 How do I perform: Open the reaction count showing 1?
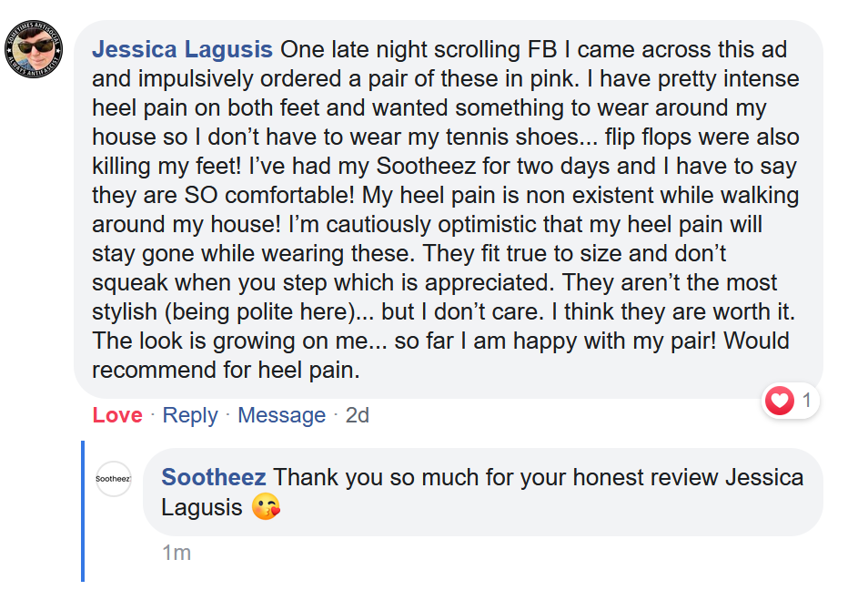[806, 401]
